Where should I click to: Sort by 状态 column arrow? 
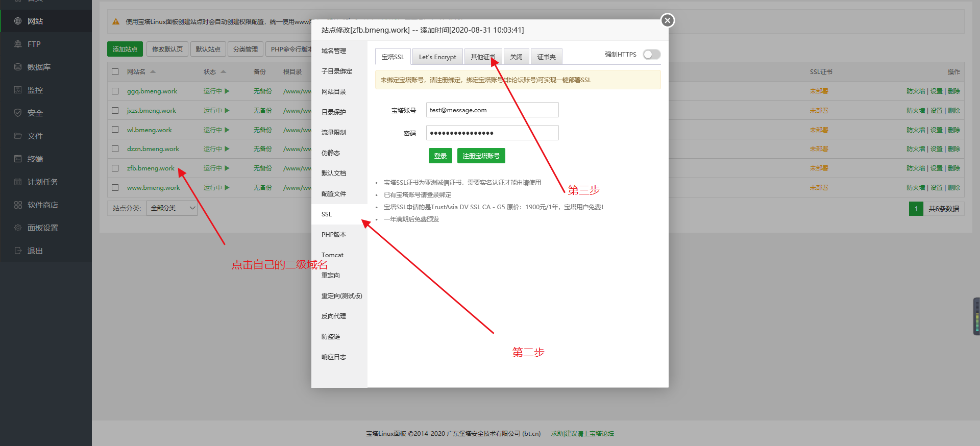(224, 72)
